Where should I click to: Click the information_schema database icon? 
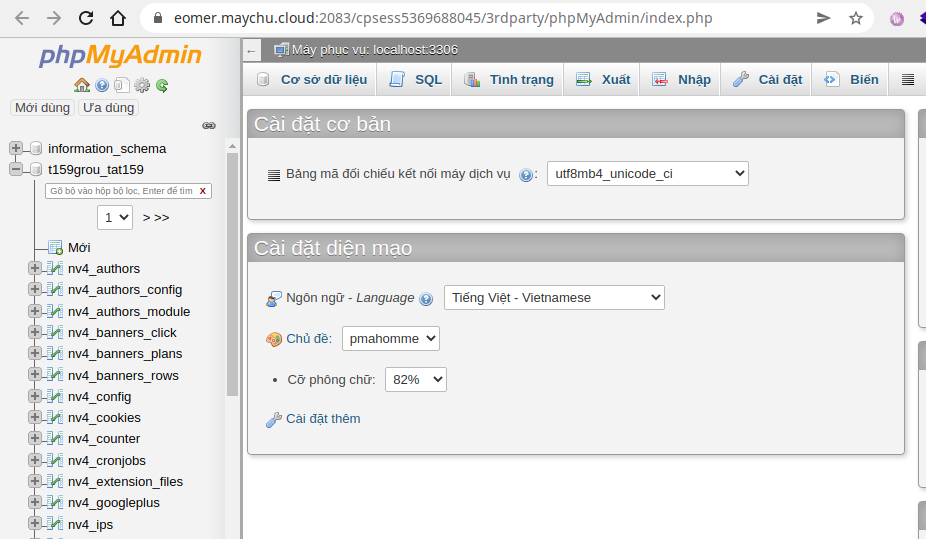pyautogui.click(x=36, y=148)
